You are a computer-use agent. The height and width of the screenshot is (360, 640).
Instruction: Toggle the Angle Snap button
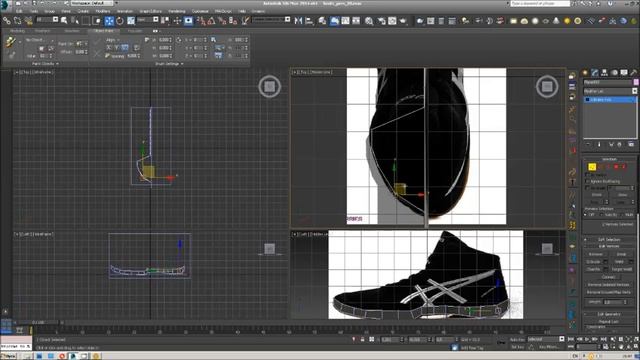[211, 20]
